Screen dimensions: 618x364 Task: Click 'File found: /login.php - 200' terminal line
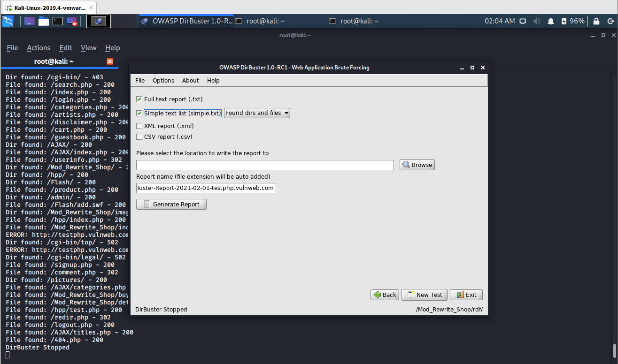pyautogui.click(x=58, y=100)
